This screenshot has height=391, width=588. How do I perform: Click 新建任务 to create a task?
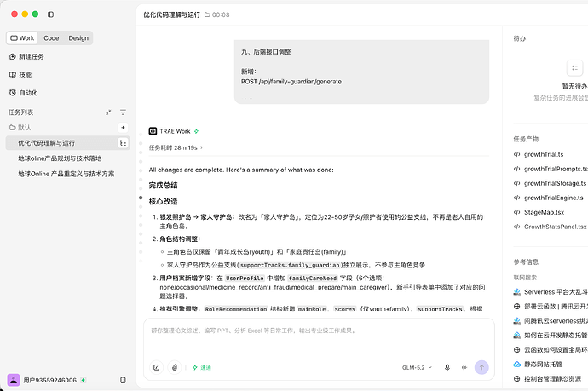tap(26, 56)
